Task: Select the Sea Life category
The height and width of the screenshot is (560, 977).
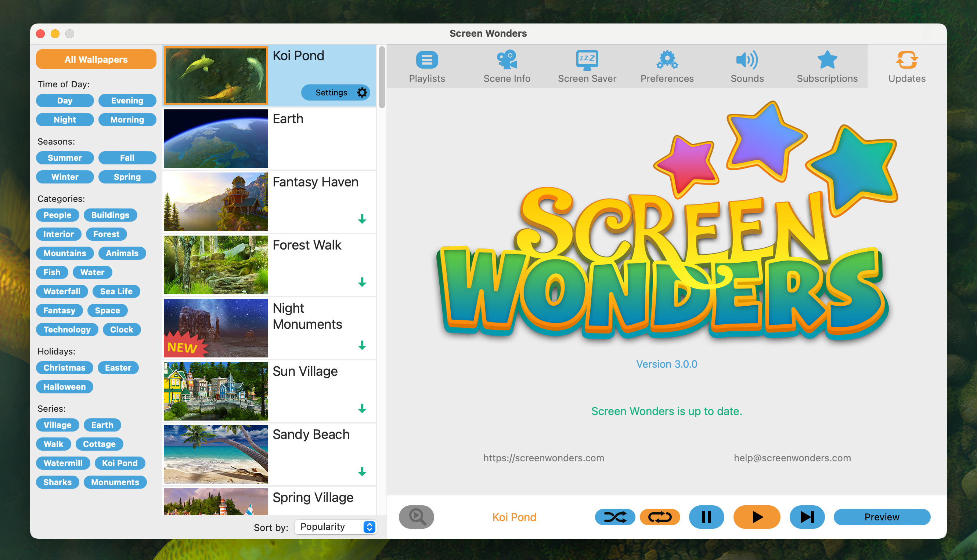Action: click(116, 291)
